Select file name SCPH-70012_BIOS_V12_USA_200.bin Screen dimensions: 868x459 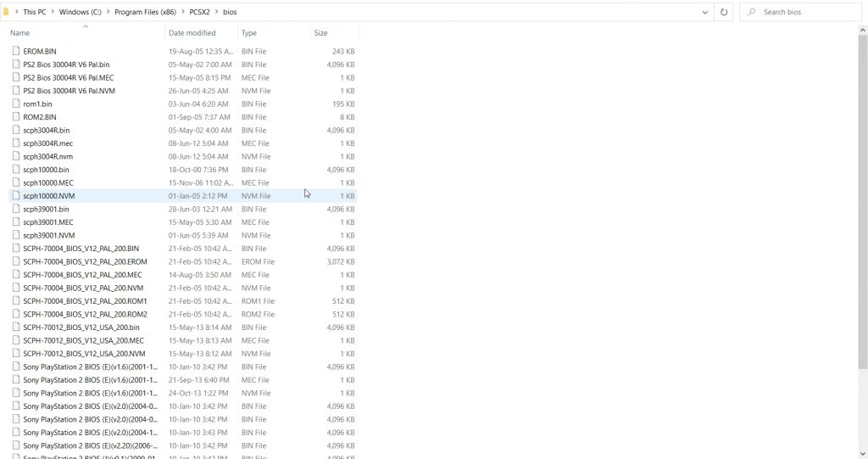pyautogui.click(x=81, y=327)
